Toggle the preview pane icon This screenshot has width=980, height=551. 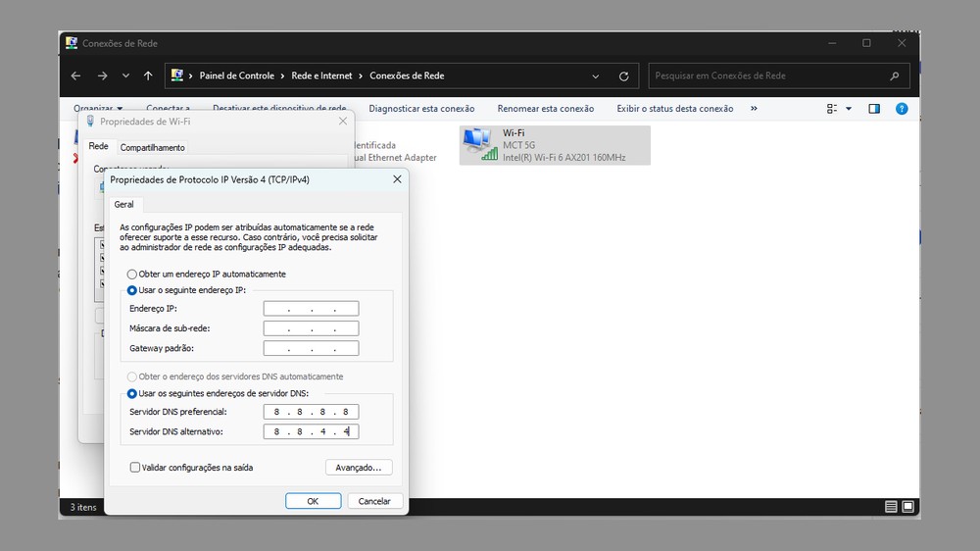click(874, 109)
